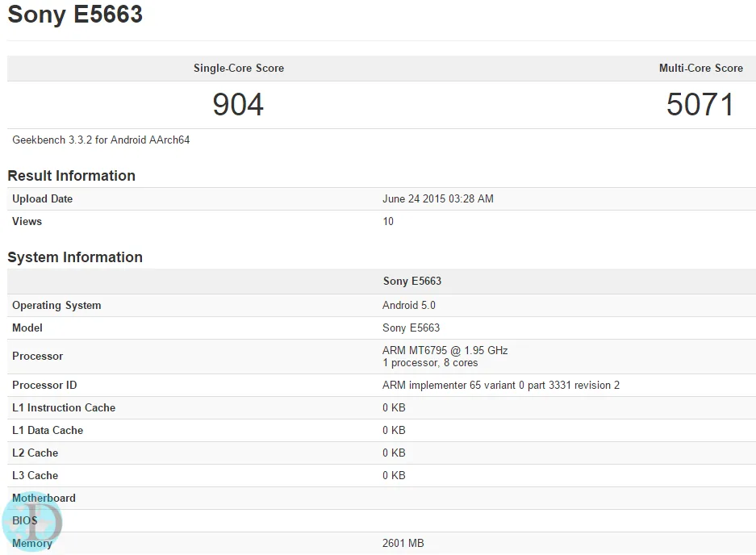Select the June 24 2015 03:28 AM value

click(x=438, y=198)
